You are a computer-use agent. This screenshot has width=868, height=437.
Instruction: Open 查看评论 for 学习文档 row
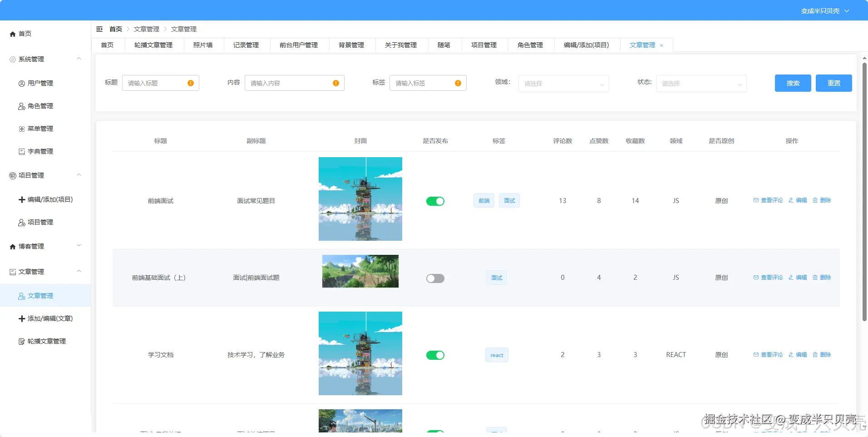(x=768, y=355)
